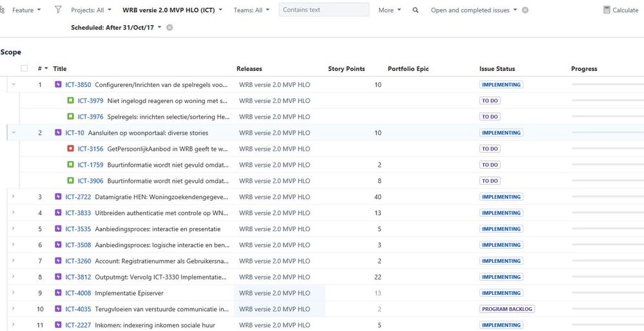The width and height of the screenshot is (644, 331).
Task: Click epic icon of ICT-3812
Action: 58,276
